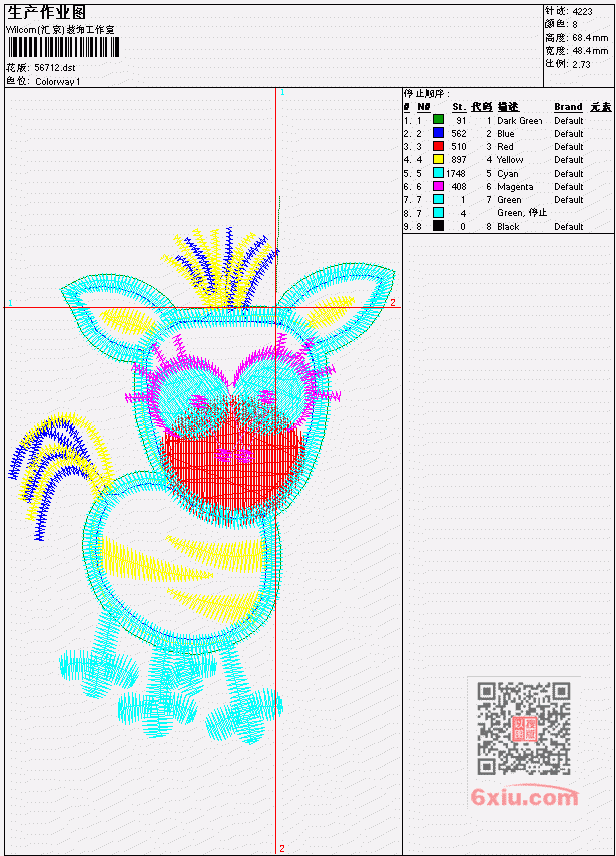Select the height value 68.4mm
This screenshot has width=616, height=856.
coord(590,37)
